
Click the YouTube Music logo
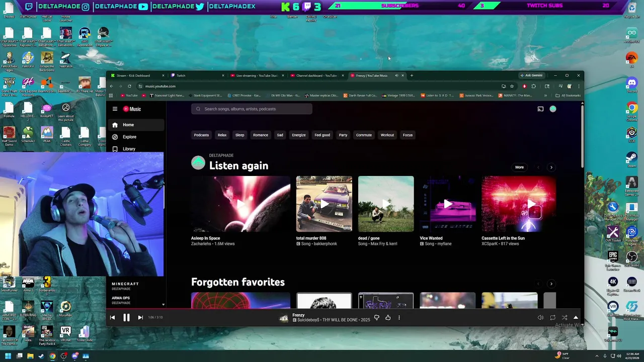[x=132, y=109]
